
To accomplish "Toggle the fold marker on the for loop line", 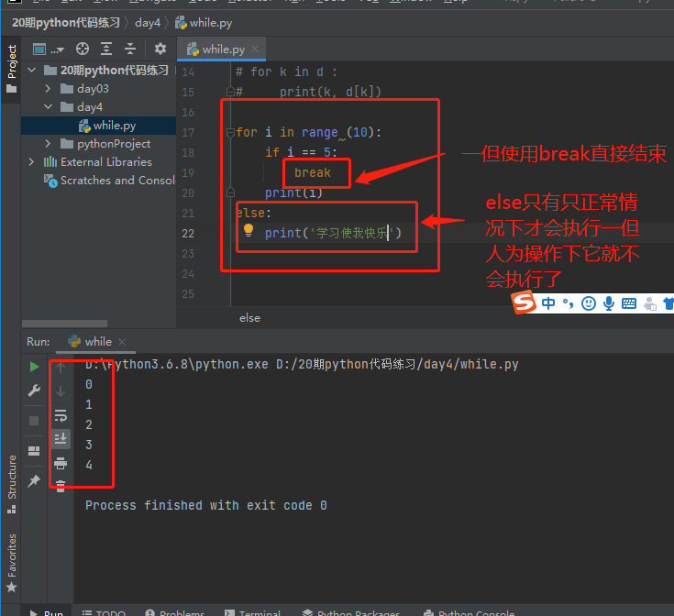I will tap(230, 132).
